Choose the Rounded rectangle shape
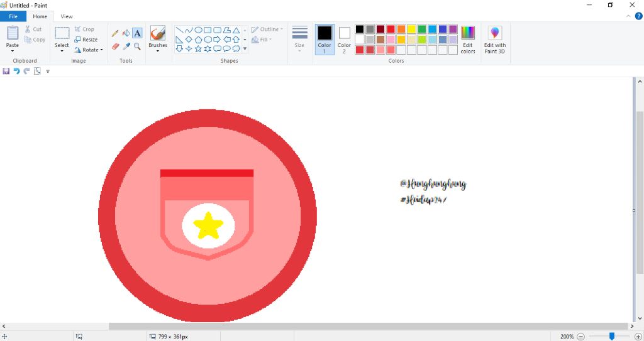 (217, 30)
